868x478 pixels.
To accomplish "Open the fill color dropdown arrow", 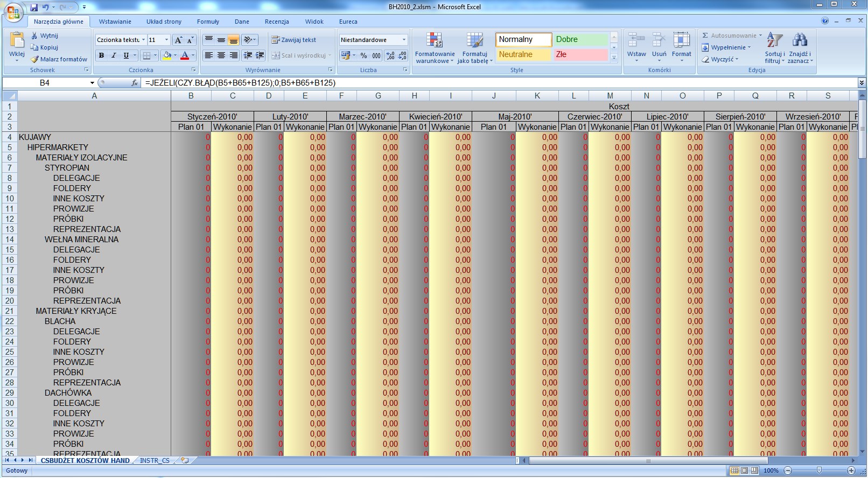I will click(x=175, y=55).
